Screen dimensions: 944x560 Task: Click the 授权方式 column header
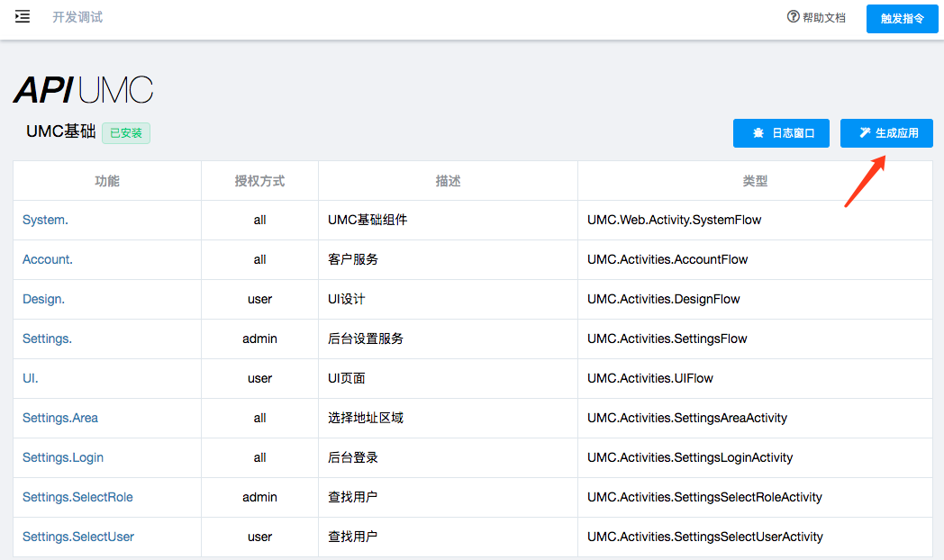(259, 181)
